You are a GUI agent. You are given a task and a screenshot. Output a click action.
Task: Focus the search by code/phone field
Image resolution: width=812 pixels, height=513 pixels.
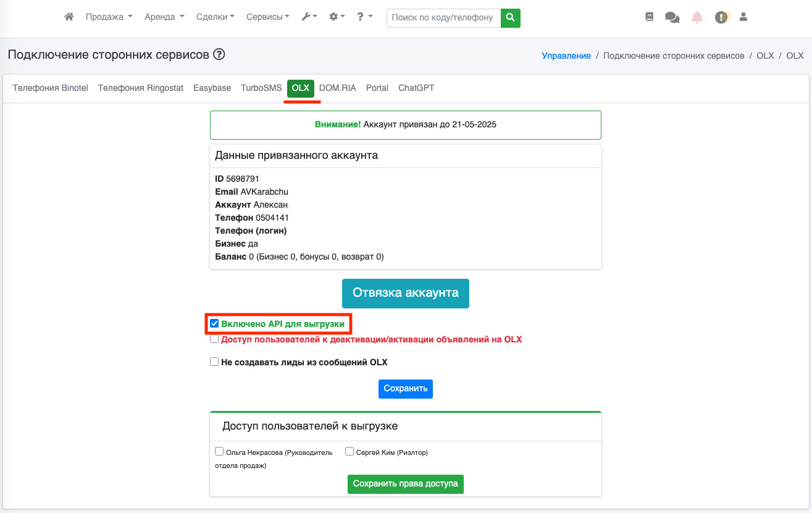pos(444,18)
